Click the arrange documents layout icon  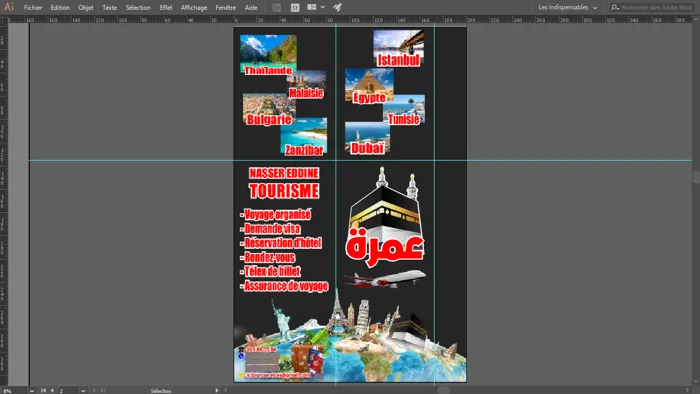point(312,7)
